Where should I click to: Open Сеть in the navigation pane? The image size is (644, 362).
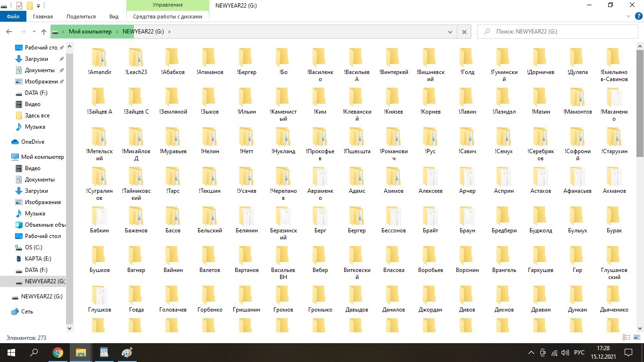click(23, 312)
